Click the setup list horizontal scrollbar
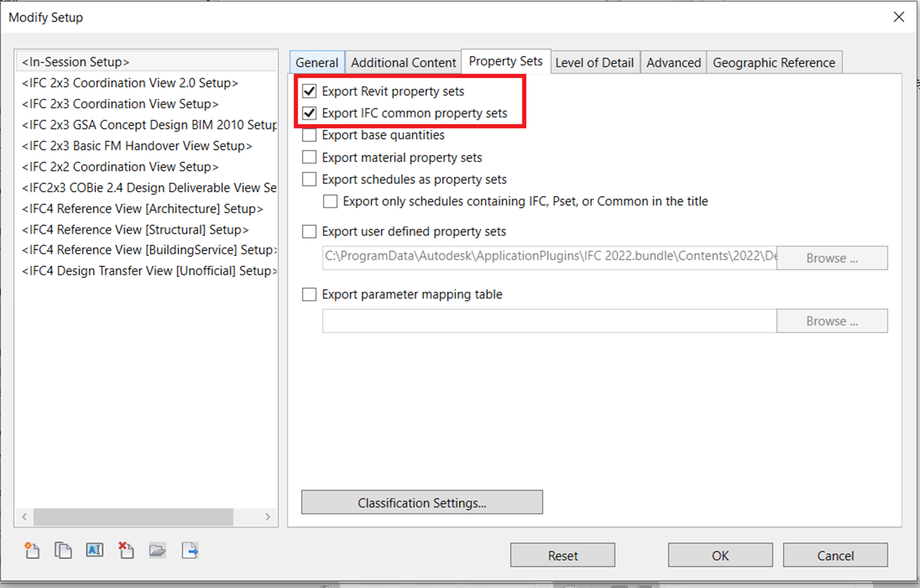920x588 pixels. 133,517
